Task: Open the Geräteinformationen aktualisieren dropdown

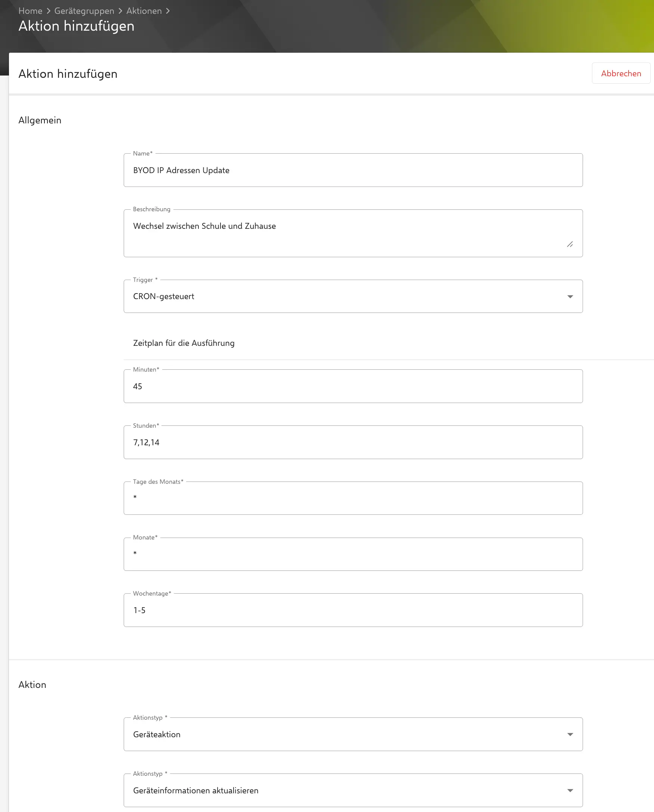Action: pyautogui.click(x=571, y=790)
